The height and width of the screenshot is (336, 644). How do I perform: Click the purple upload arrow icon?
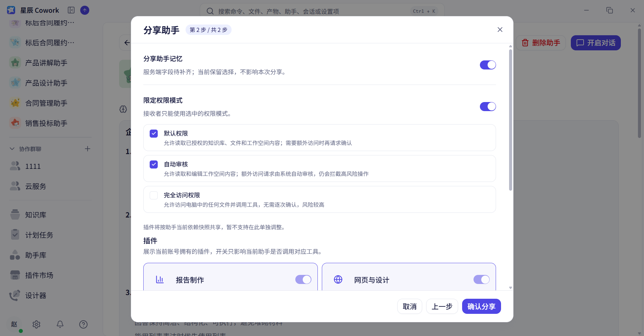tap(85, 10)
